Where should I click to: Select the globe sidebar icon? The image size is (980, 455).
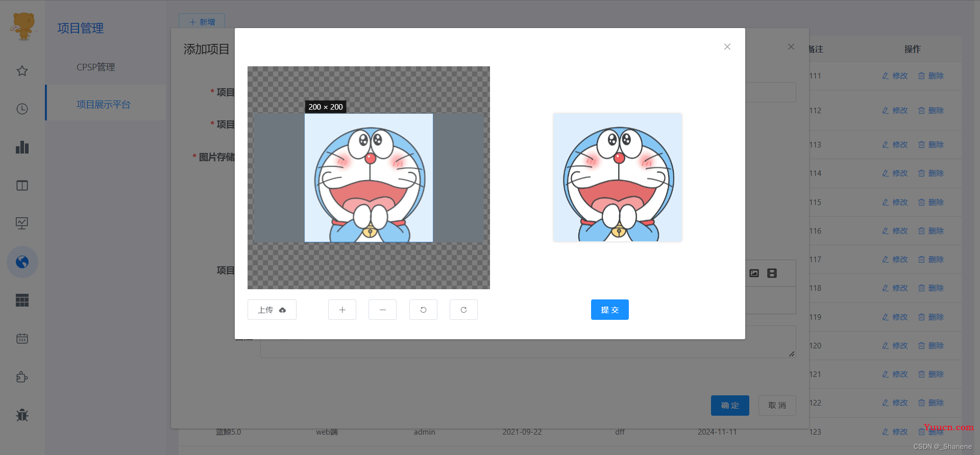pyautogui.click(x=22, y=262)
